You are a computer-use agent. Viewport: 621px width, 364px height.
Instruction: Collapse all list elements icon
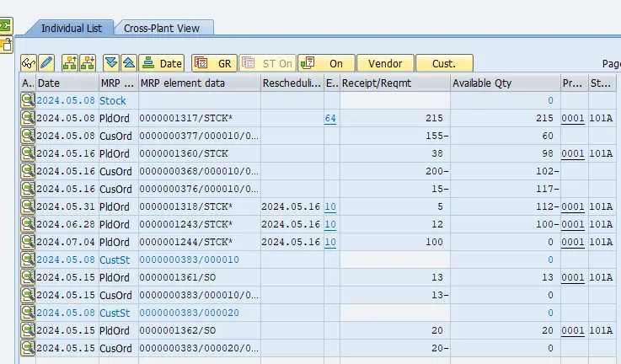[x=128, y=63]
